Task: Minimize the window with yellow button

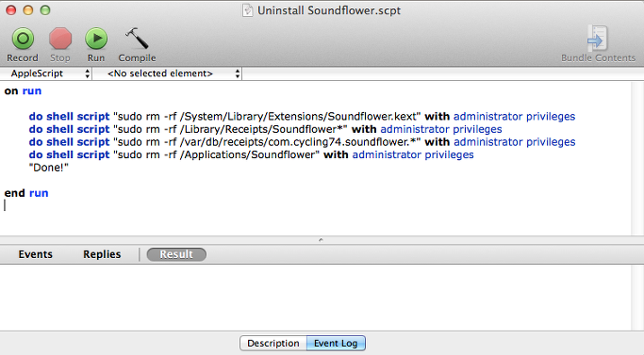Action: point(28,10)
